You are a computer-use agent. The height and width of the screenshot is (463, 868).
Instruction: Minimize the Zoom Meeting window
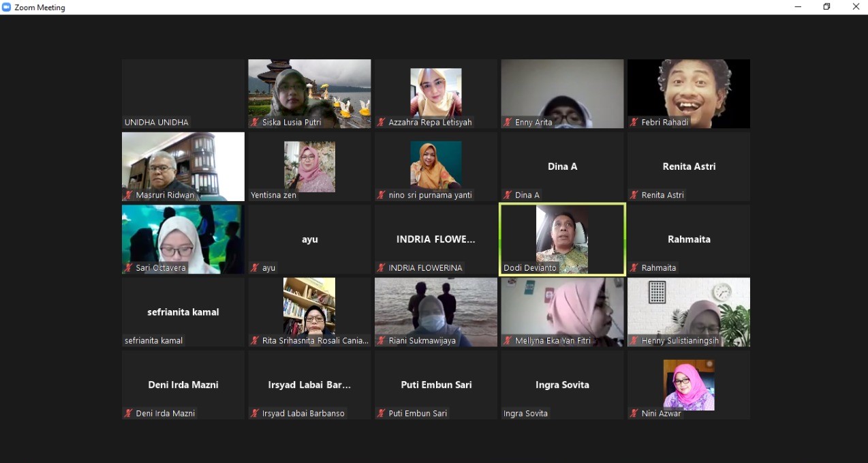coord(798,7)
